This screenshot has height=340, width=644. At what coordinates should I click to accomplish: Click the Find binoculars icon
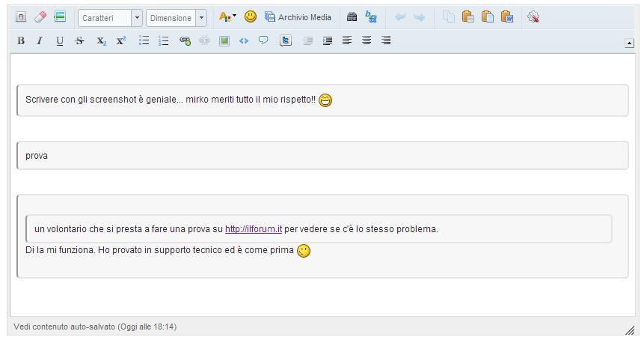click(352, 17)
